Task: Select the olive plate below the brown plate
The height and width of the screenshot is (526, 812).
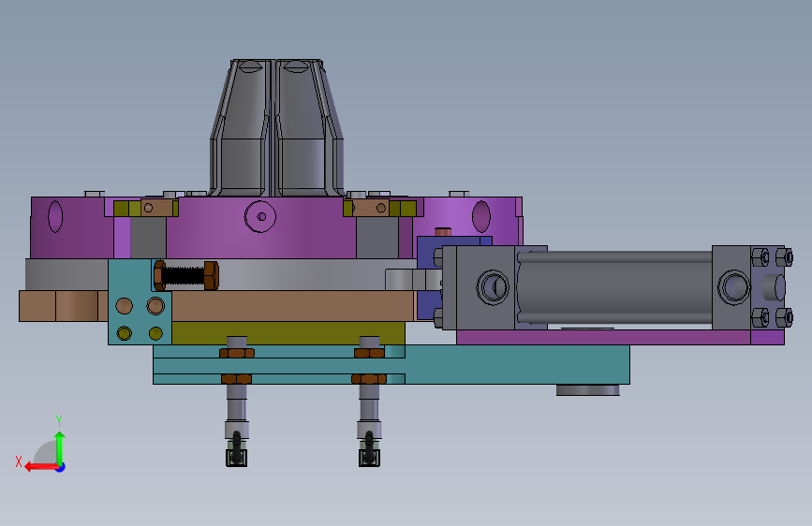Action: point(288,333)
